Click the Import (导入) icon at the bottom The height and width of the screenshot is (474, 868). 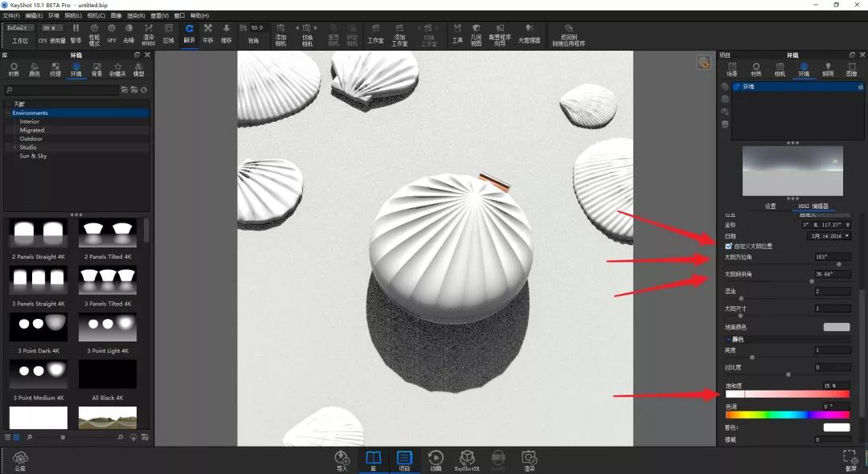342,460
